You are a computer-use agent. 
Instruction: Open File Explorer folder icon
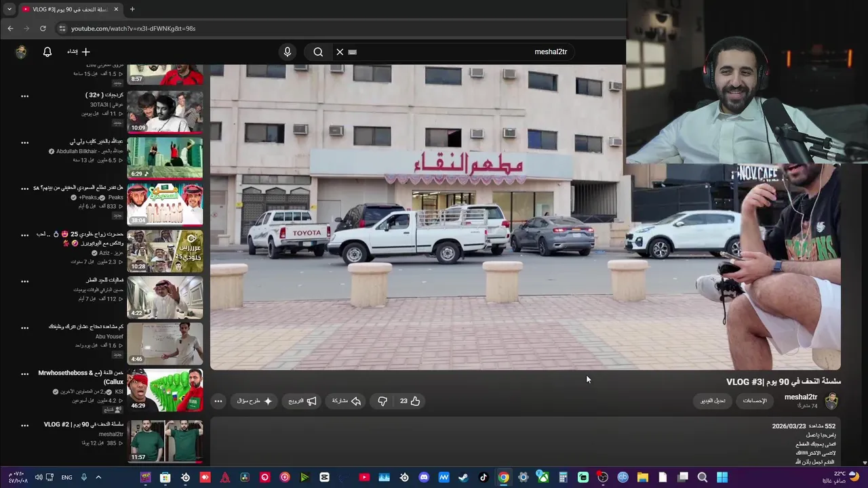tap(642, 477)
